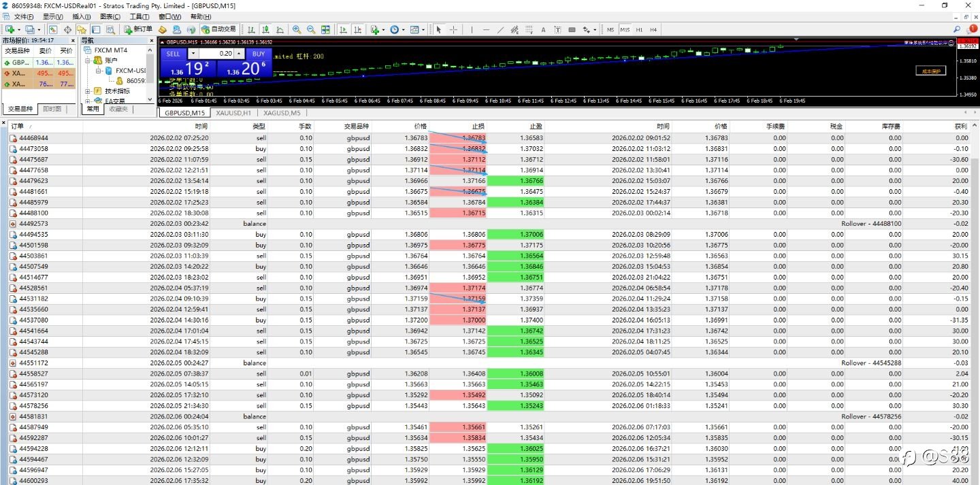The width and height of the screenshot is (980, 485).
Task: Click the tile windows grid icon
Action: tap(325, 30)
